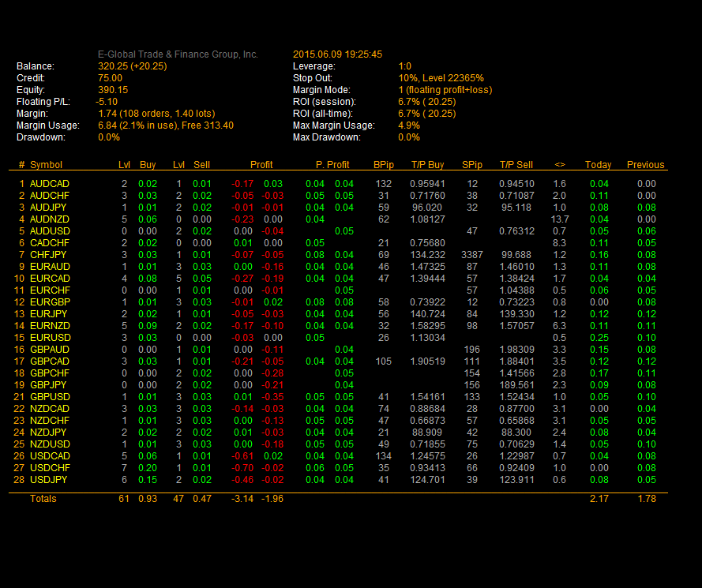Click the P. Profit column header
Viewport: 702px width, 588px height.
[x=332, y=165]
